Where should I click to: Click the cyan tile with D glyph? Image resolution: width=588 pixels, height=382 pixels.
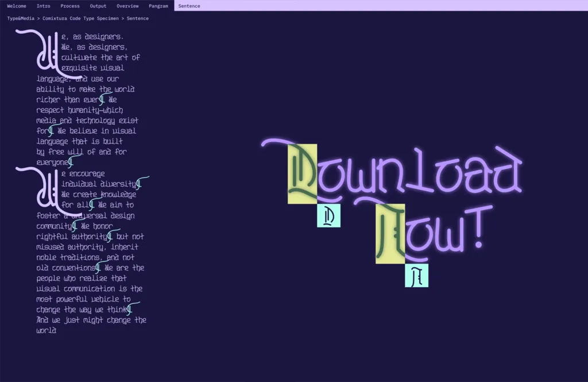[x=328, y=215]
